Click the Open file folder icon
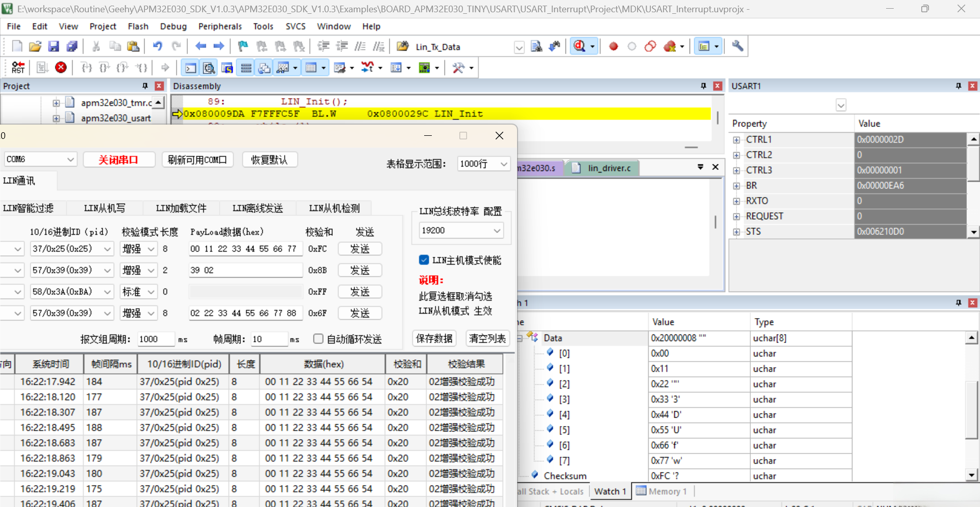 tap(35, 46)
